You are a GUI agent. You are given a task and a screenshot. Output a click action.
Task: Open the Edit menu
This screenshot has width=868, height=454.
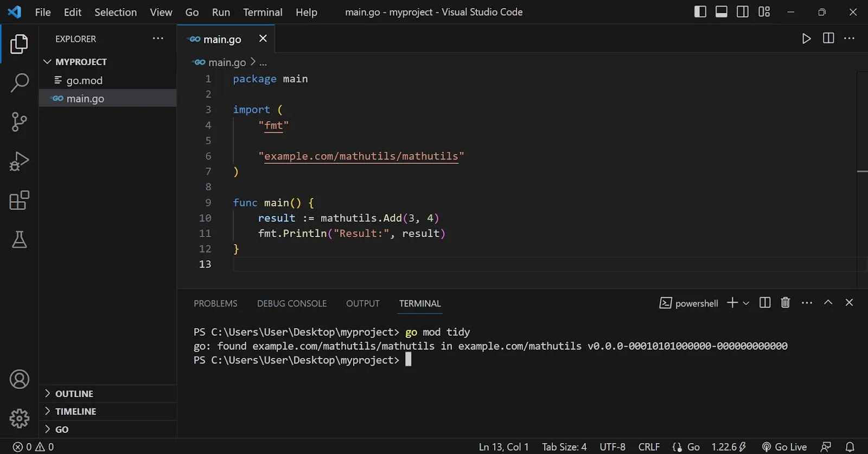[73, 12]
